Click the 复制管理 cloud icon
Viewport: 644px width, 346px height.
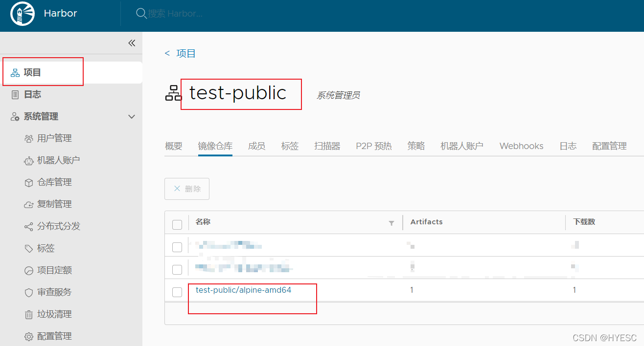tap(28, 205)
